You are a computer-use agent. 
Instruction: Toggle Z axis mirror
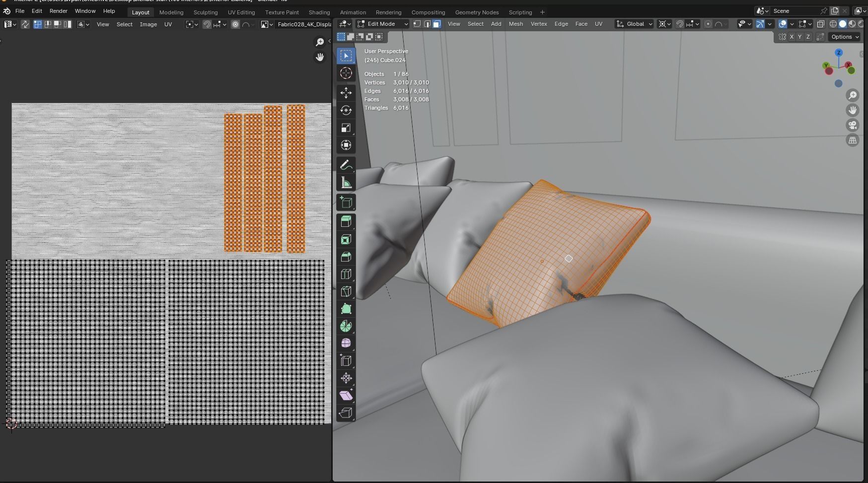[x=808, y=37]
